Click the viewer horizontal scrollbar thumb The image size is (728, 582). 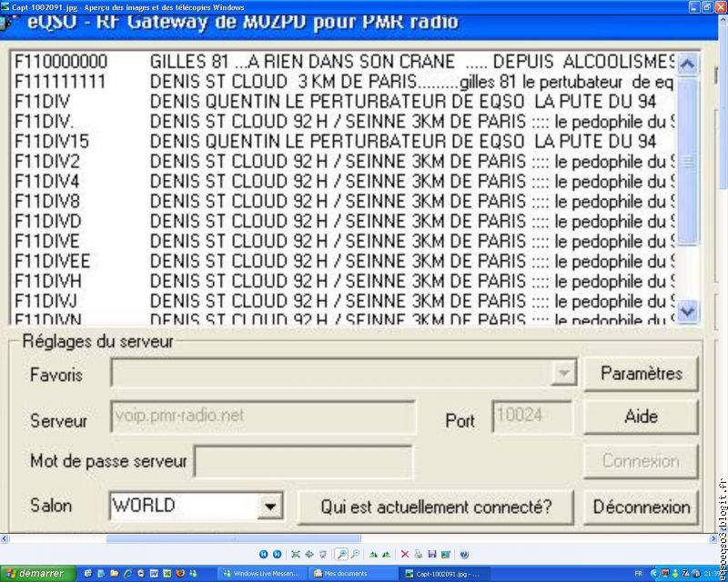click(x=234, y=539)
